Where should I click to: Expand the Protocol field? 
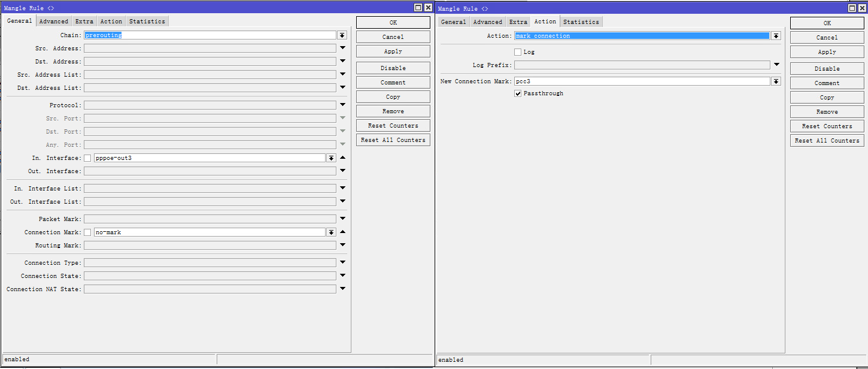coord(343,105)
